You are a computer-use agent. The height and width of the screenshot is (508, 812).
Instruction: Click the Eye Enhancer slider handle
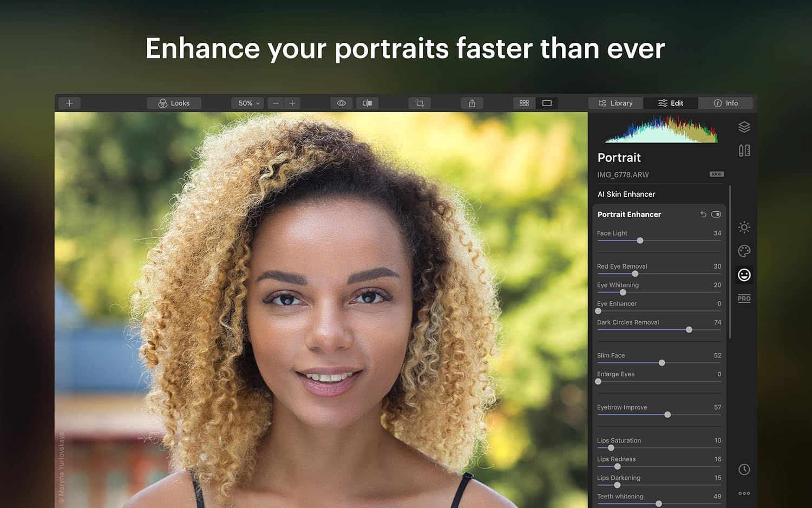[x=598, y=311]
